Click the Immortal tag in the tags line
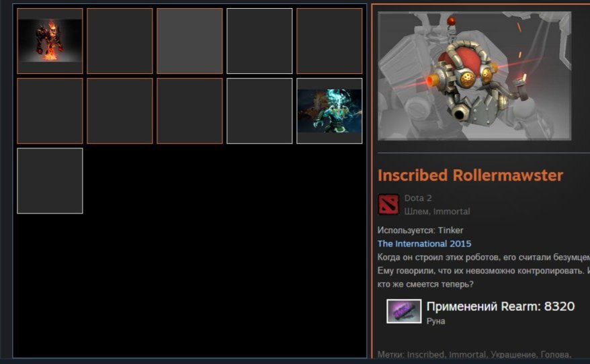The width and height of the screenshot is (590, 364). pos(467,355)
